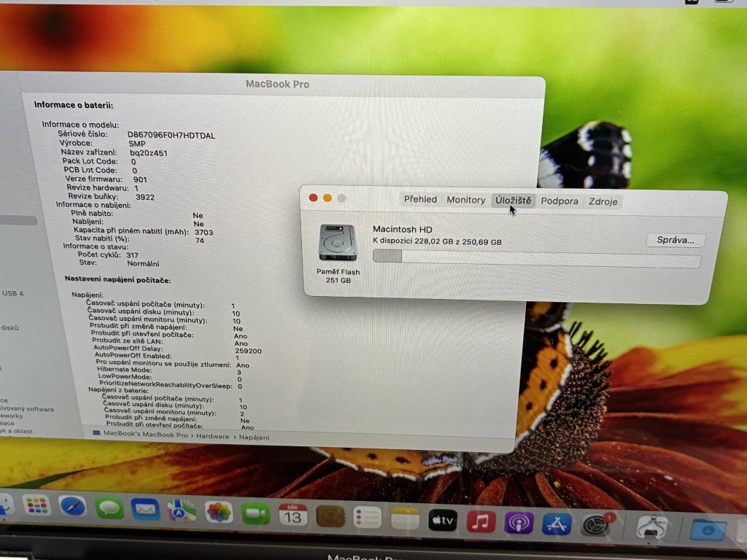Open Launchpad from the dock
The image size is (747, 560).
click(x=36, y=505)
